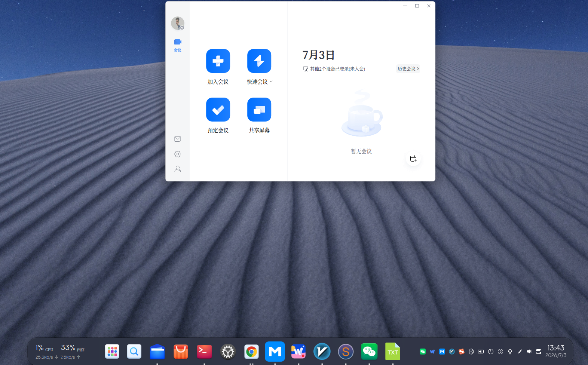Open the launcher grid icon in dock
Screen dimensions: 588x365
pos(112,352)
